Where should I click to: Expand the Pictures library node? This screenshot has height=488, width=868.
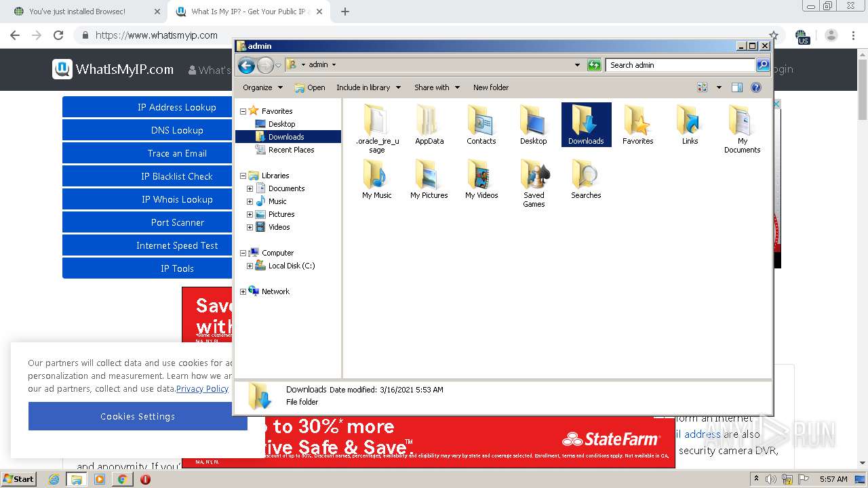coord(250,214)
